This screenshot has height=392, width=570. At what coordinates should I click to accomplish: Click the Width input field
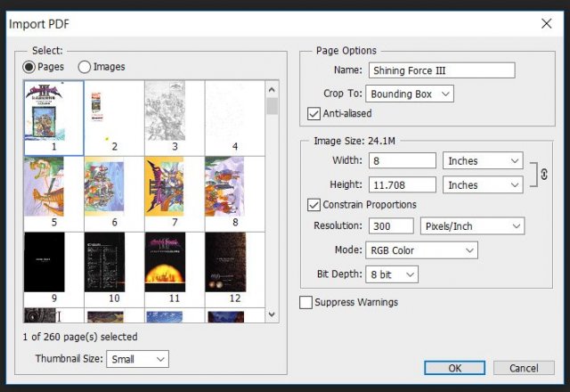pos(402,160)
